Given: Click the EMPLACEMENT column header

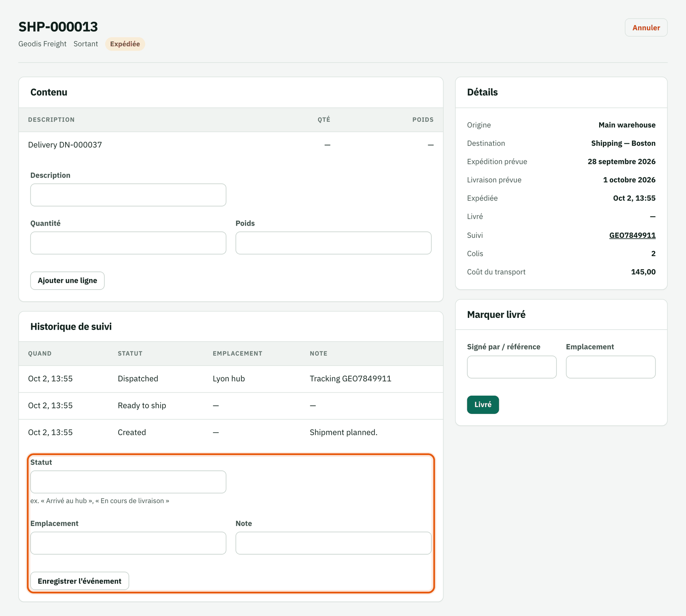Looking at the screenshot, I should 237,353.
